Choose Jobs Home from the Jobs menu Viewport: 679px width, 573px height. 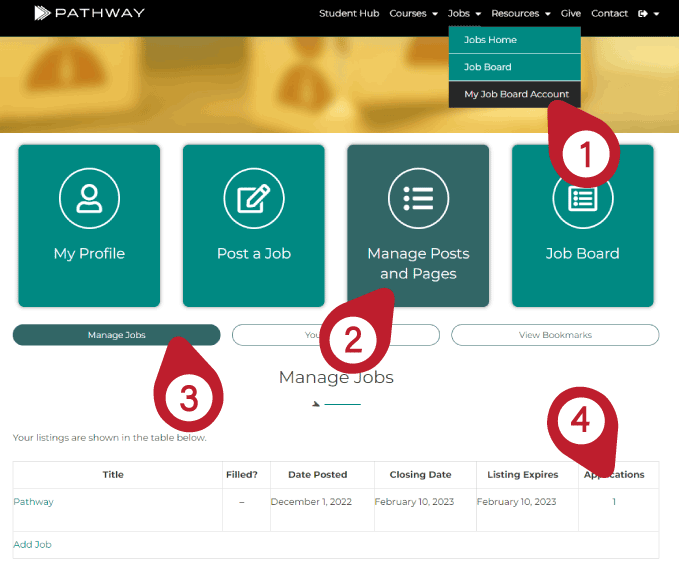(x=490, y=40)
